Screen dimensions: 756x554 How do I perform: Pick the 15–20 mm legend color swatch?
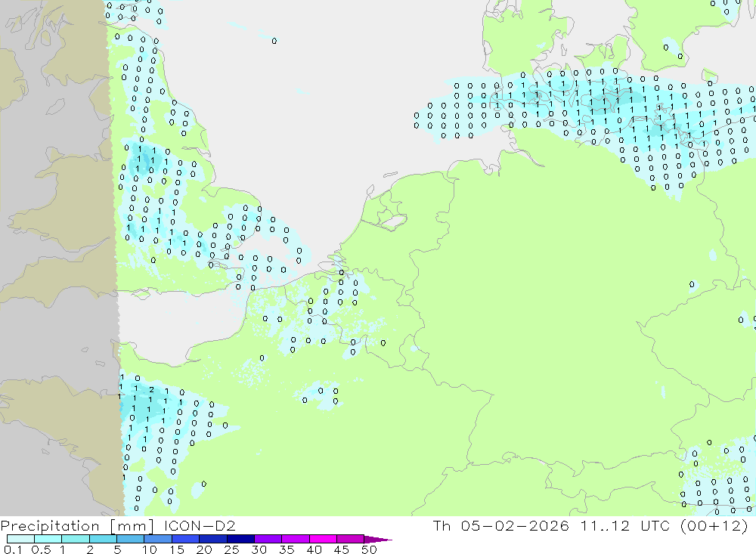[x=185, y=539]
